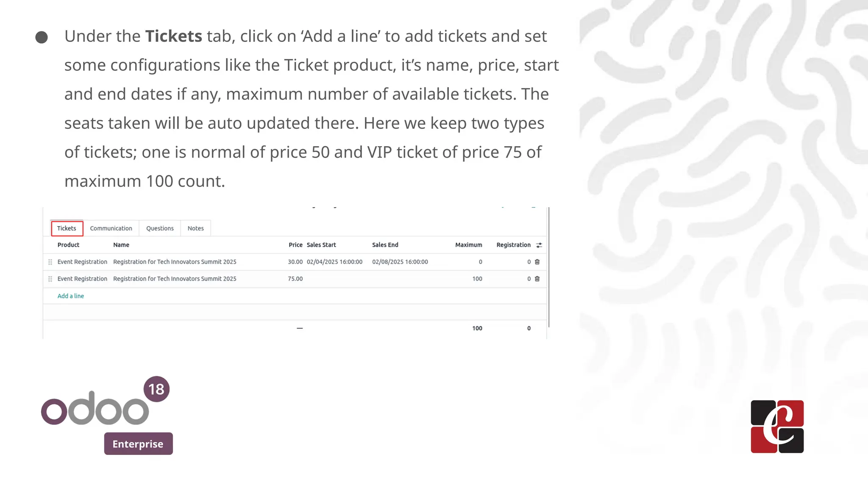Edit the Sales End date 02/08/2025 cell

point(400,262)
